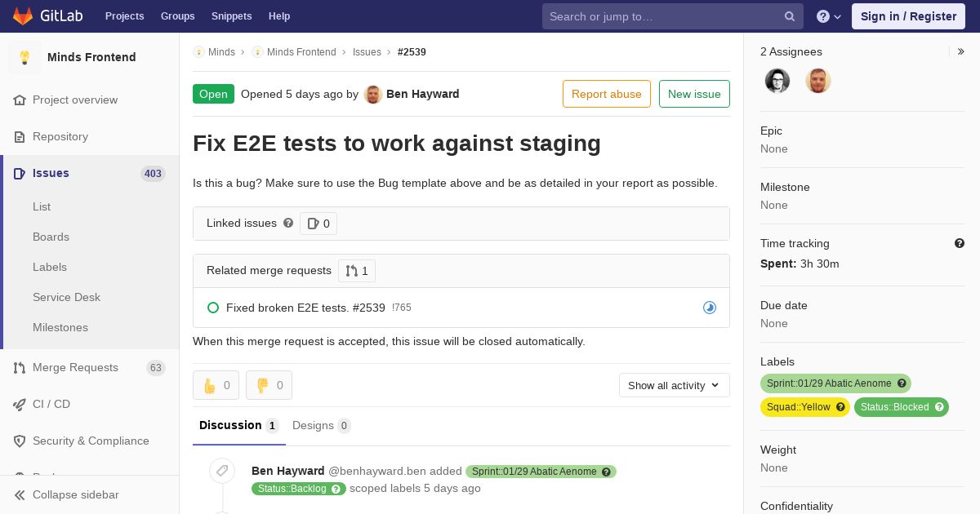Click the Project overview house icon
This screenshot has height=514, width=980.
click(x=20, y=100)
